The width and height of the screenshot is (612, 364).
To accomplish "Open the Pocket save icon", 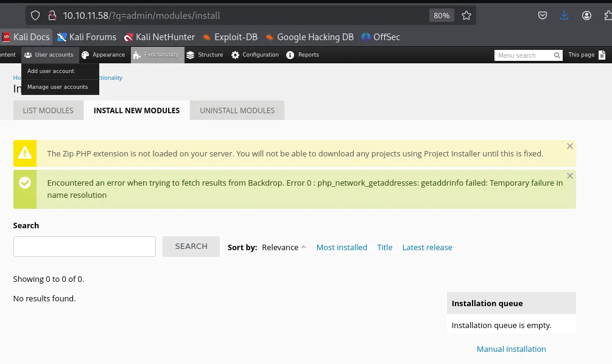I will (x=542, y=16).
